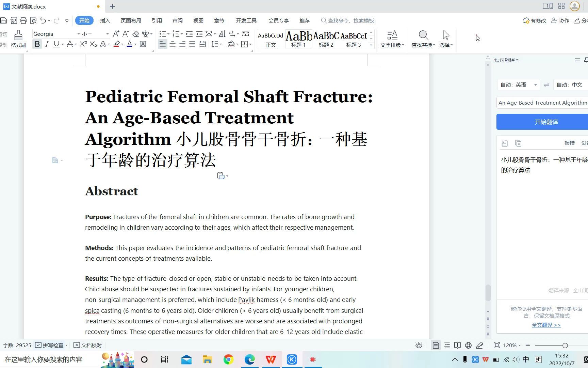This screenshot has height=368, width=588.
Task: Toggle 拼写检查 spell check
Action: click(51, 345)
